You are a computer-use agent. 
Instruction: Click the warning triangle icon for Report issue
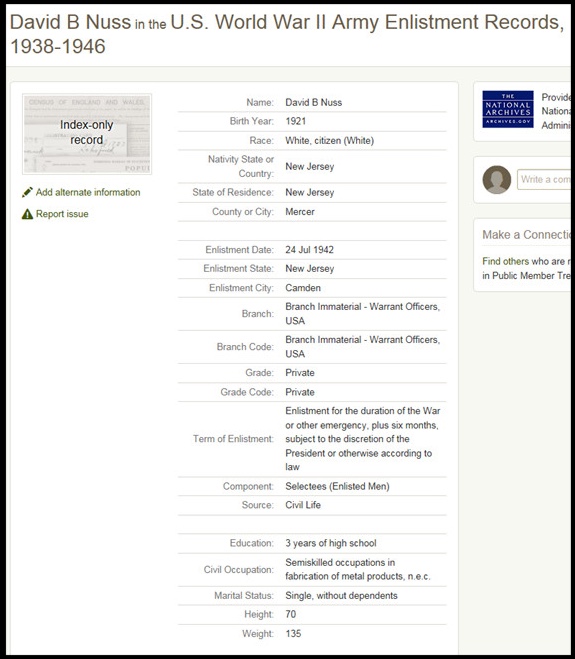[27, 214]
